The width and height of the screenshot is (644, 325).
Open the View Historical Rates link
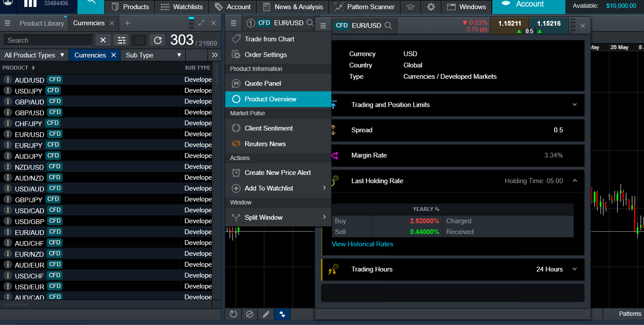click(x=362, y=244)
